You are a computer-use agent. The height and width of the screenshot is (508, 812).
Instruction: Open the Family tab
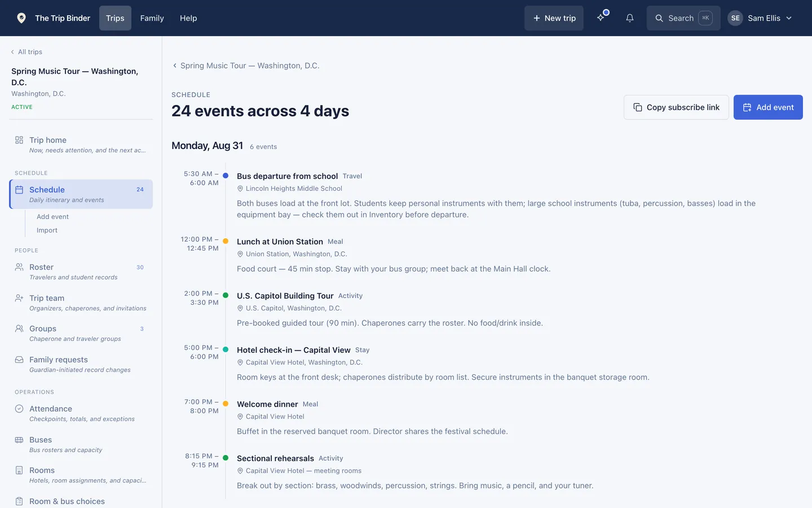(152, 18)
